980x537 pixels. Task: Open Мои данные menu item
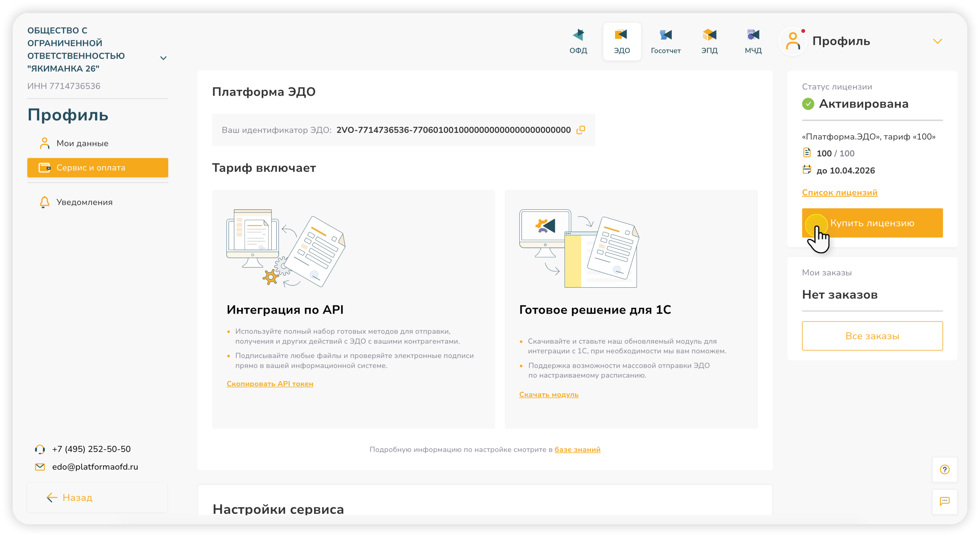point(82,143)
